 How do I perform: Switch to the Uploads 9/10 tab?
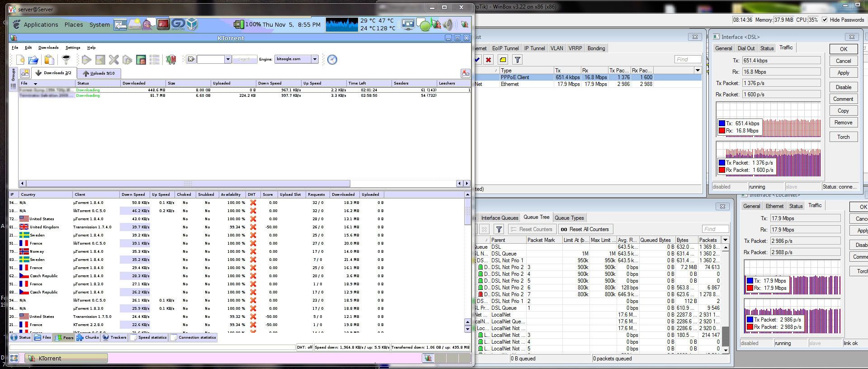coord(99,73)
